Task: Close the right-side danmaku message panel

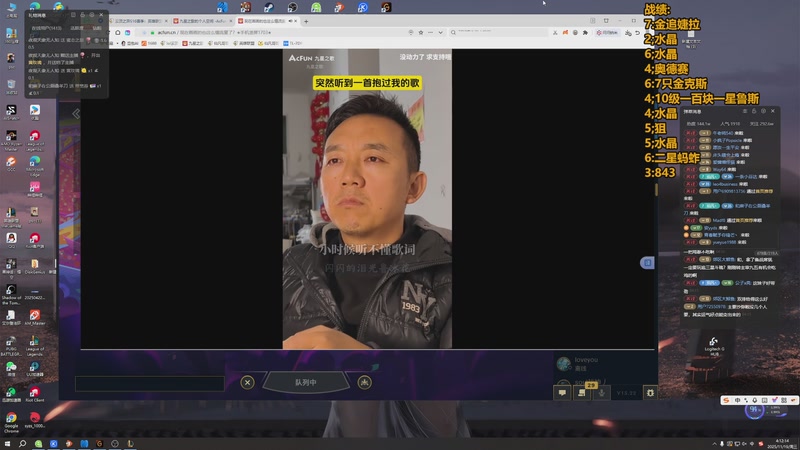Action: click(x=773, y=111)
